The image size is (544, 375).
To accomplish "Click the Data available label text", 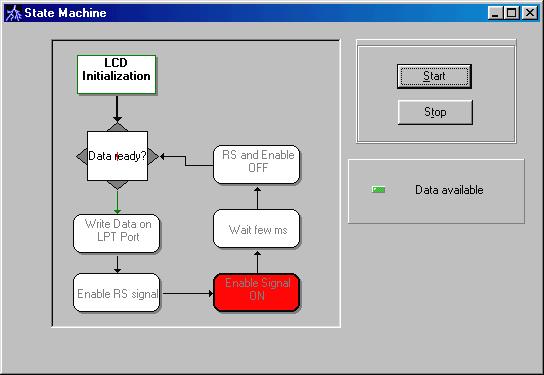I will tap(449, 190).
